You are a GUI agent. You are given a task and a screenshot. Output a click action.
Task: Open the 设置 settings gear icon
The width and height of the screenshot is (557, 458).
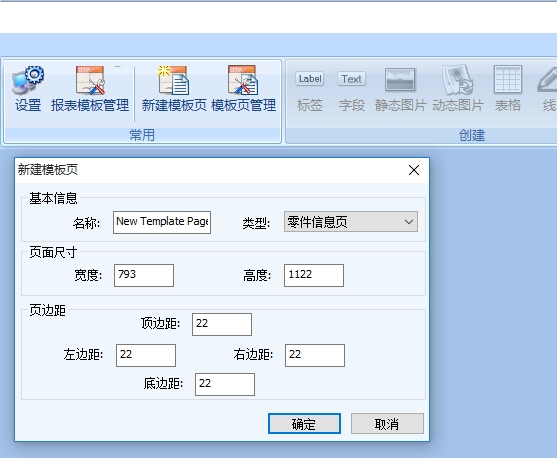[x=28, y=88]
